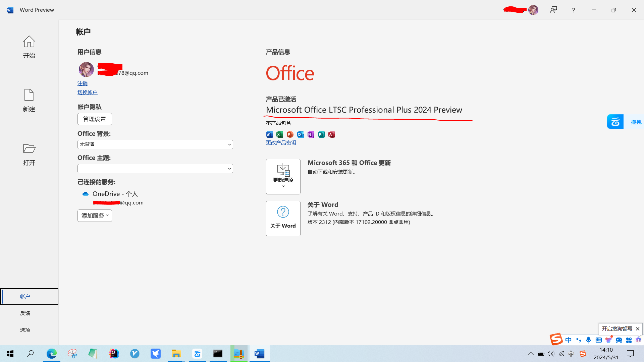Click the Home (开始) icon in the sidebar
Viewport: 644px width, 362px height.
click(x=29, y=42)
